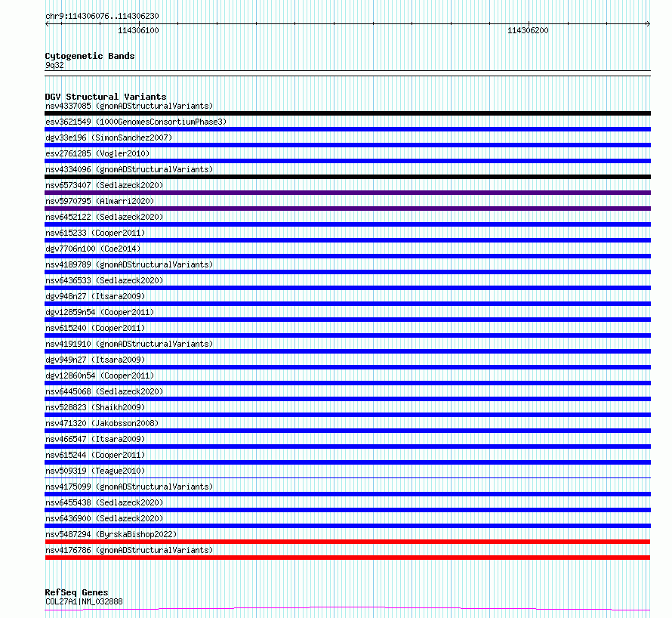Click the left arrow on the ruler
The width and height of the screenshot is (672, 618).
pyautogui.click(x=47, y=24)
